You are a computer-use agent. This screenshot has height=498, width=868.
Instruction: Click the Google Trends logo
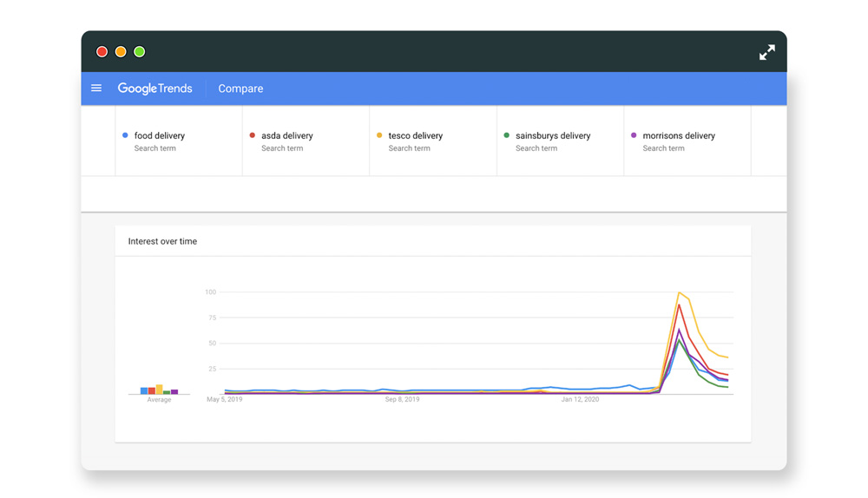(x=155, y=88)
